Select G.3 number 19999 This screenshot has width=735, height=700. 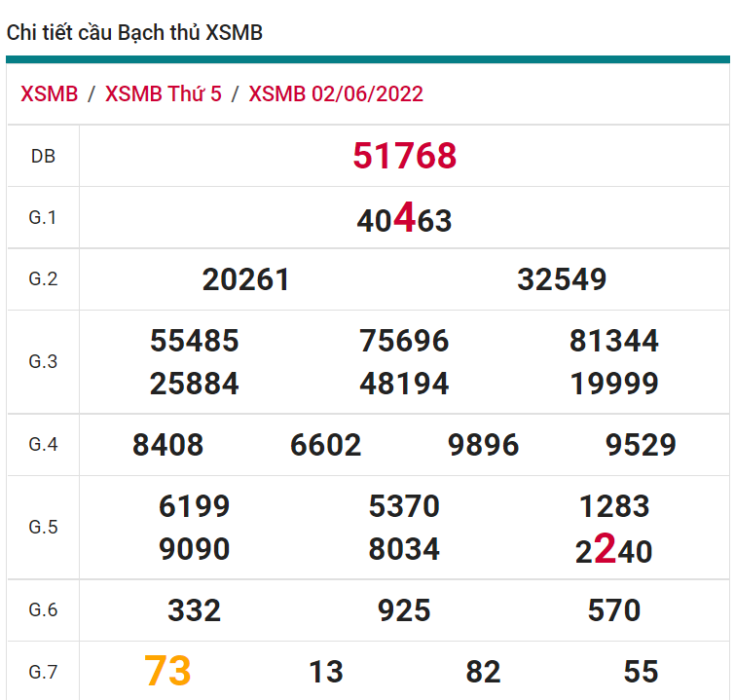point(614,384)
